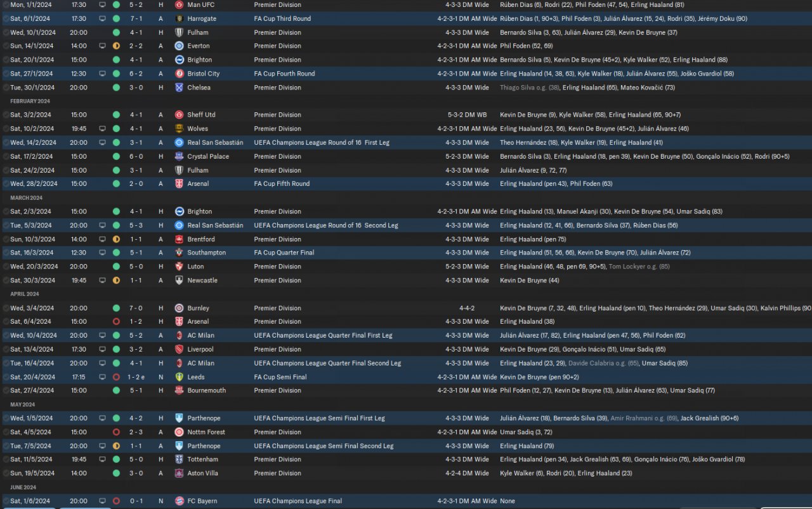Click the 4-2-4 DM Wide formation text
This screenshot has width=812, height=509.
(467, 473)
